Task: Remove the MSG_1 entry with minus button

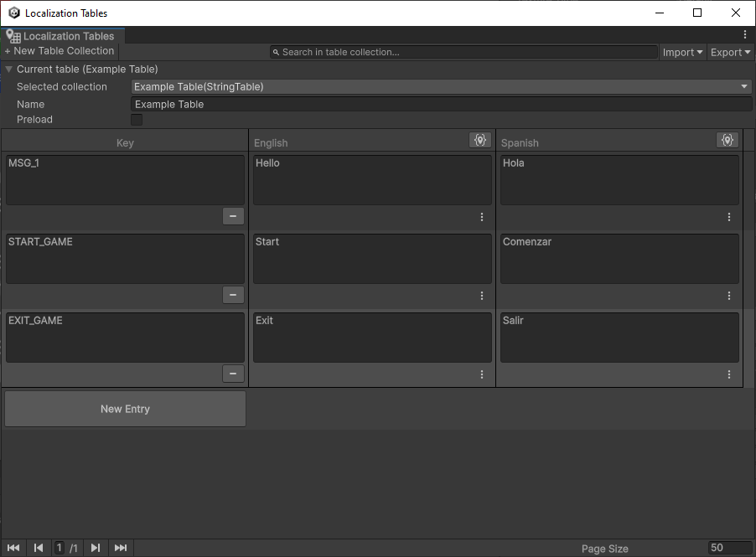Action: (x=233, y=217)
